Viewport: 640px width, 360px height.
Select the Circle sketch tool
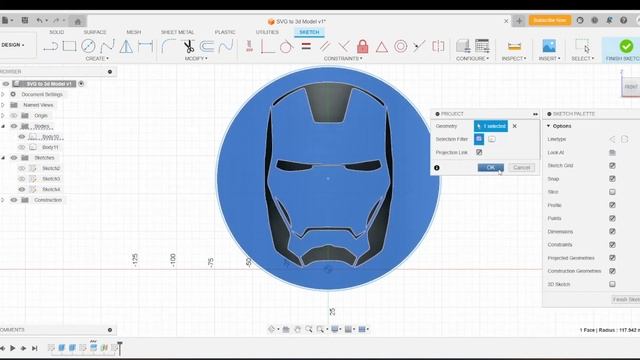click(88, 47)
